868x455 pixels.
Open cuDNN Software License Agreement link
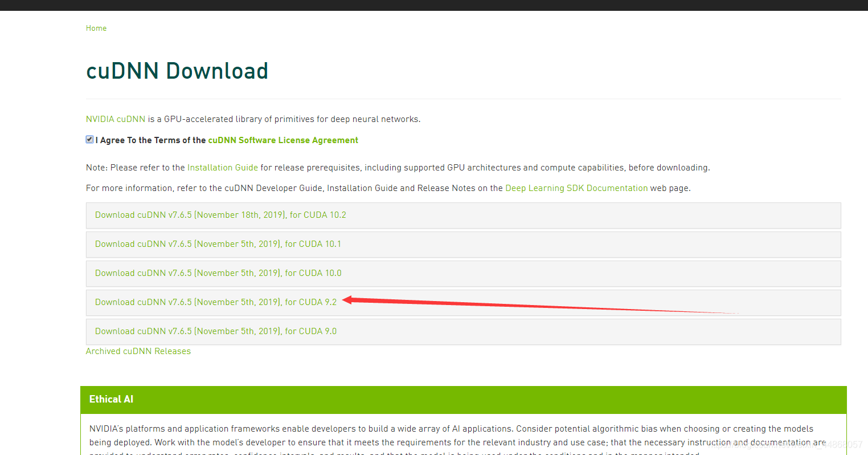coord(283,140)
